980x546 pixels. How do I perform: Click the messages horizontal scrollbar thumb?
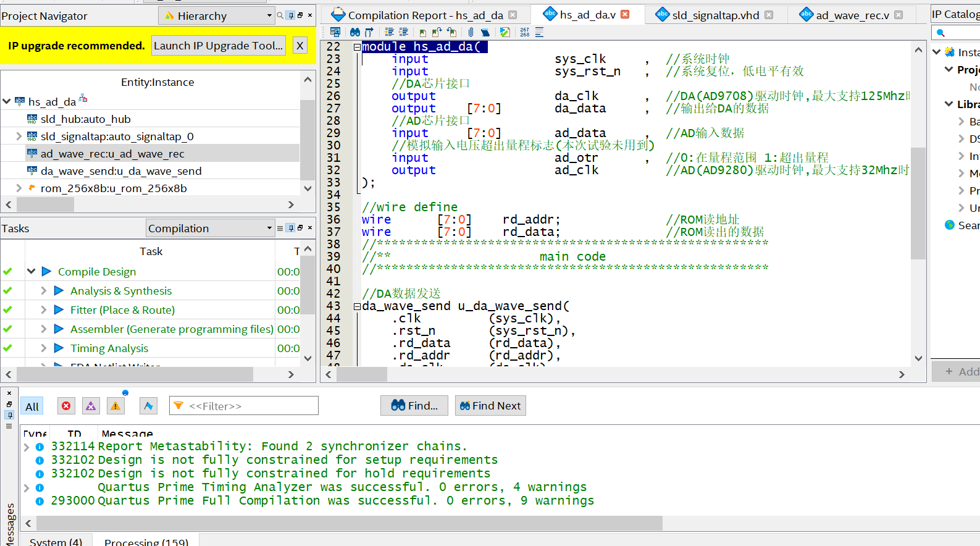point(350,523)
